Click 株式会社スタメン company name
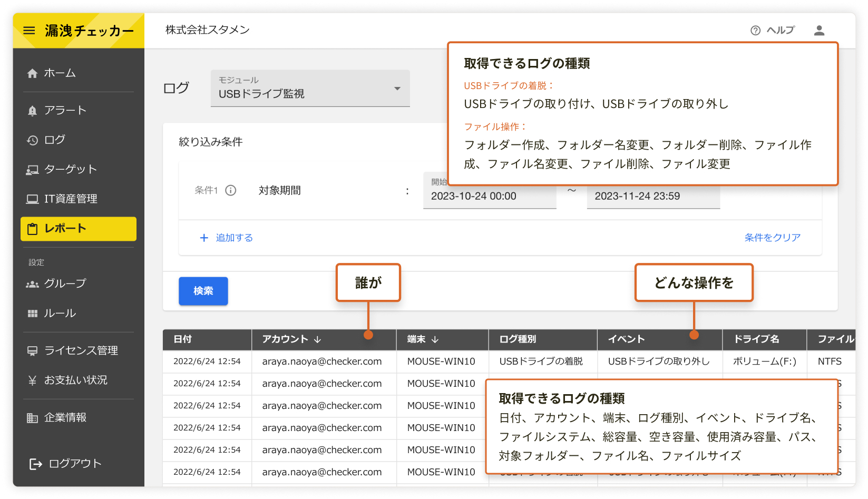Viewport: 868px width, 499px height. [208, 30]
